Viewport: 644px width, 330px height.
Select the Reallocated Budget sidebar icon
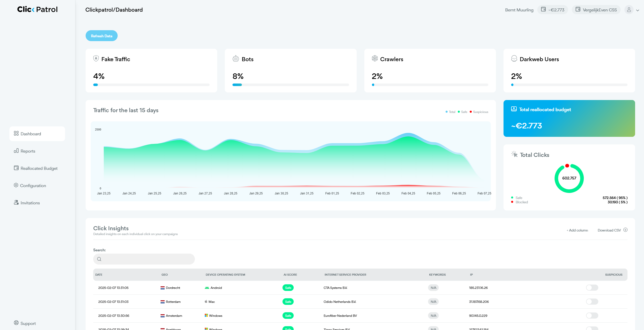point(16,168)
